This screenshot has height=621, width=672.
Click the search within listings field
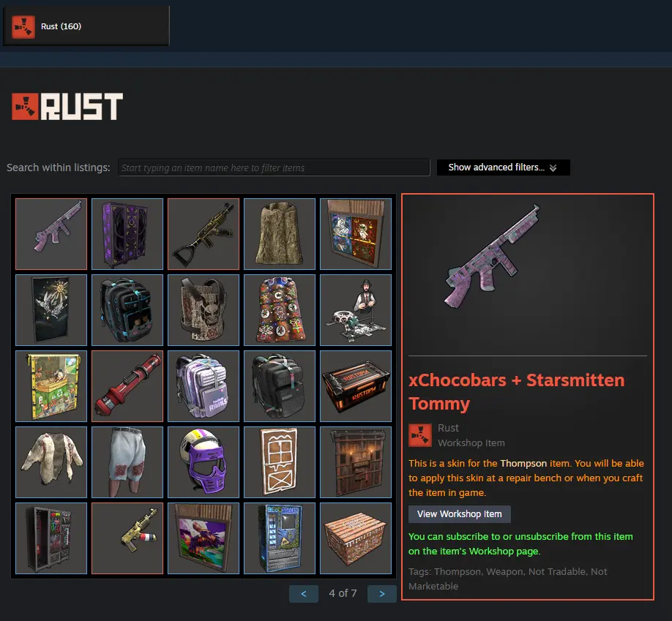(x=274, y=168)
